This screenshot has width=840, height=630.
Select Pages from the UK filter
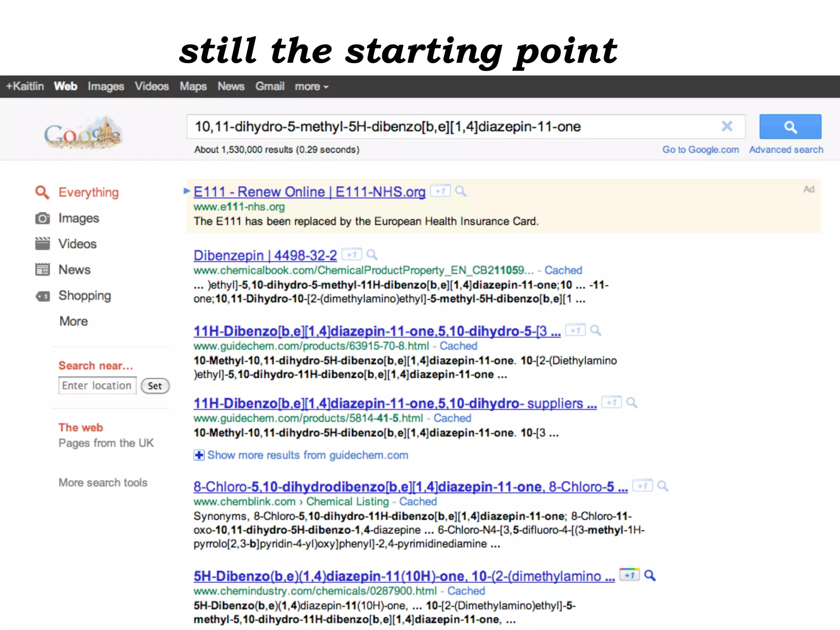click(106, 443)
